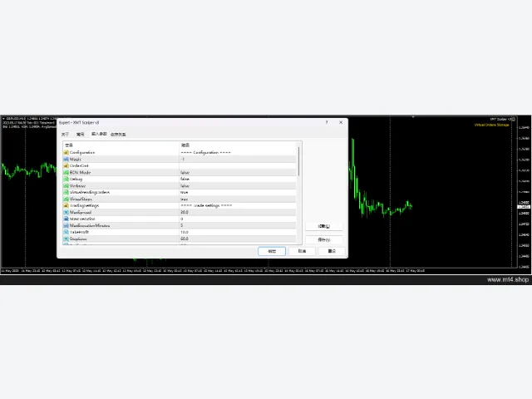
Task: Select the empty OrderCmt value cell
Action: pyautogui.click(x=238, y=166)
